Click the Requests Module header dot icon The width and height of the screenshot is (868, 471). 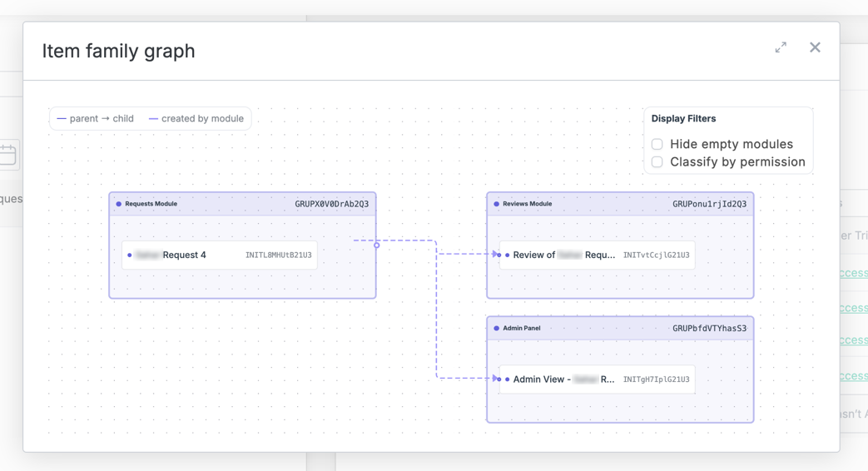pos(118,204)
